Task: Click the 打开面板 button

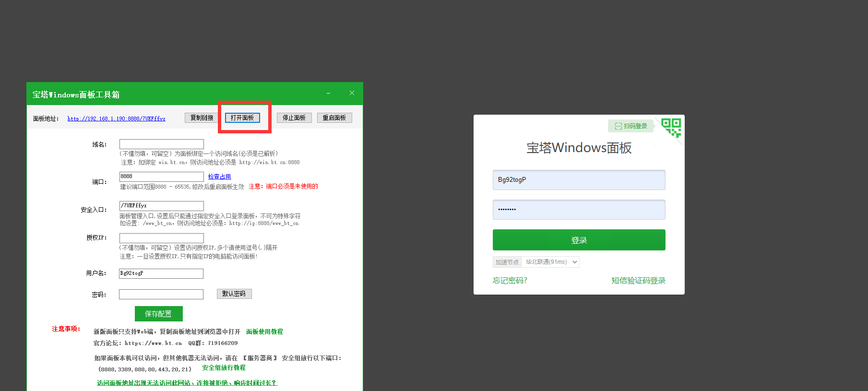Action: point(242,118)
